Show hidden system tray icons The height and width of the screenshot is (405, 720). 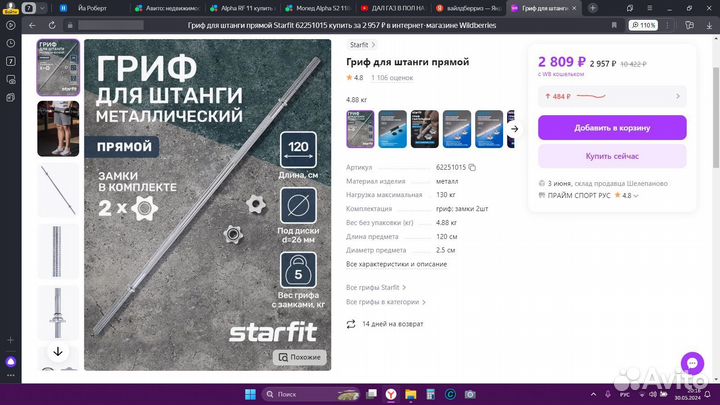pyautogui.click(x=593, y=394)
